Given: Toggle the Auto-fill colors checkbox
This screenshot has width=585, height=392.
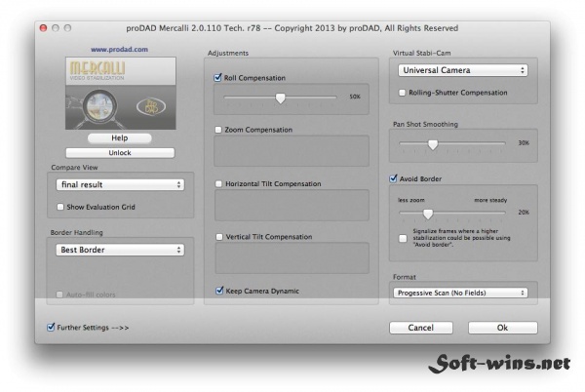Looking at the screenshot, I should click(x=59, y=294).
